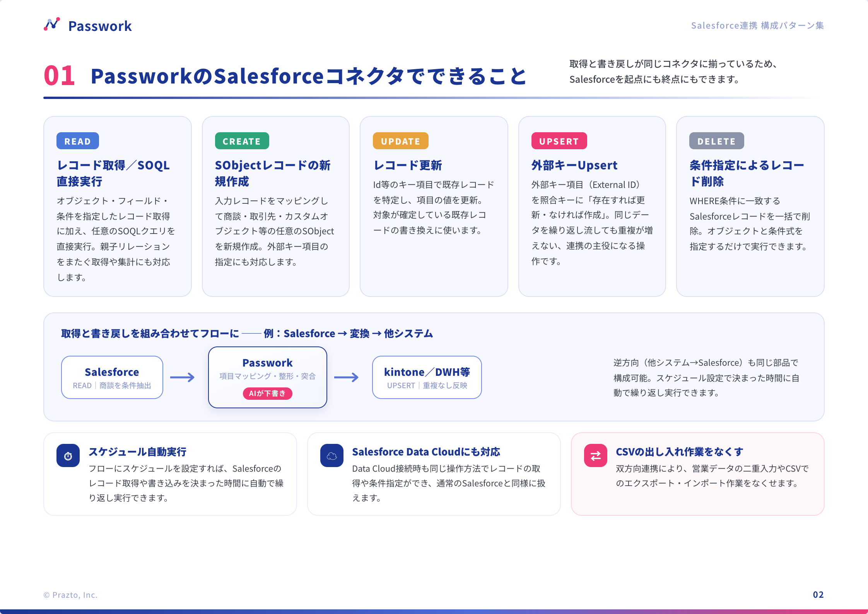Click heading SObjectレコードの新規作成
This screenshot has height=614, width=868.
coord(273,173)
